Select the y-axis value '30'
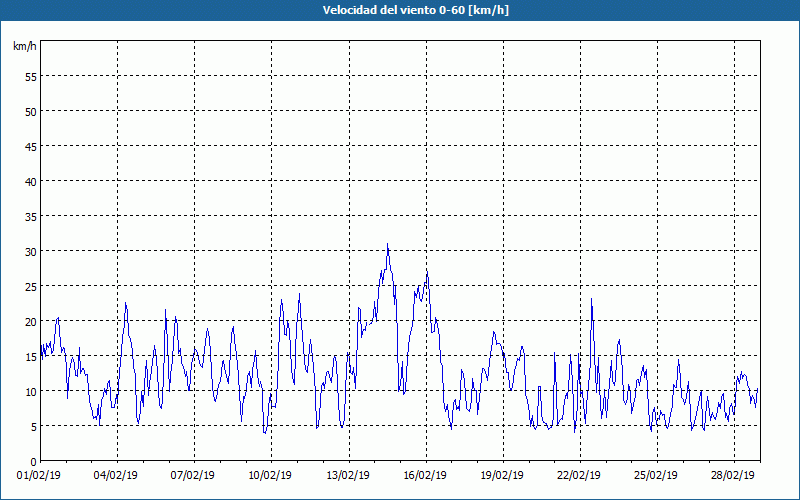 point(31,252)
